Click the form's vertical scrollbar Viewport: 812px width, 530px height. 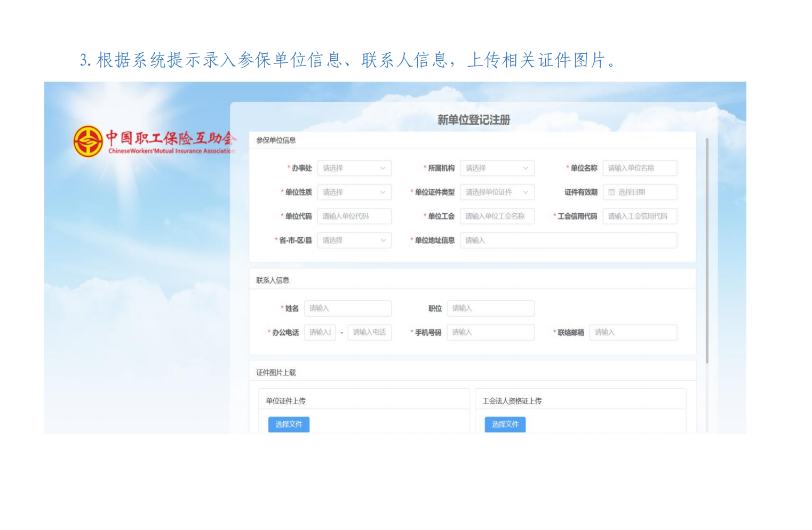tap(707, 251)
